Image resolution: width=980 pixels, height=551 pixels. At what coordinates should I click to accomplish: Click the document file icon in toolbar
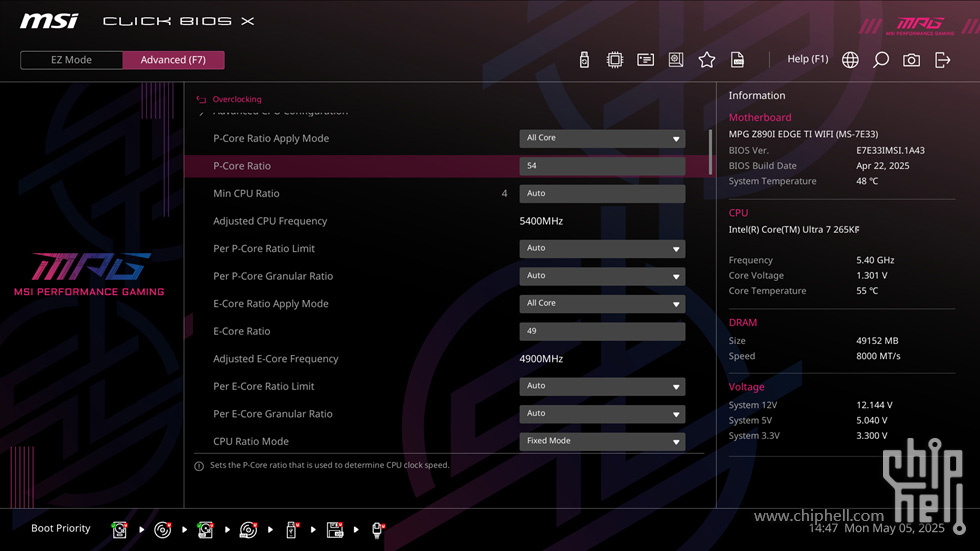tap(738, 60)
